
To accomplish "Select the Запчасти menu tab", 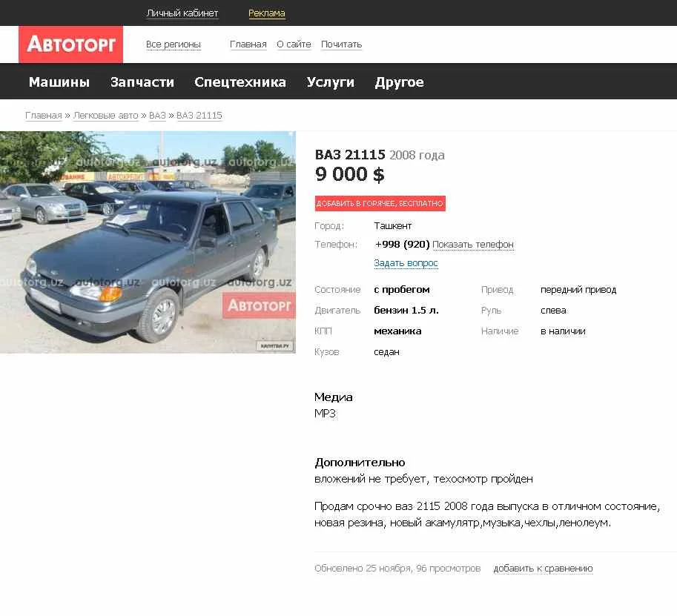I will [x=142, y=82].
